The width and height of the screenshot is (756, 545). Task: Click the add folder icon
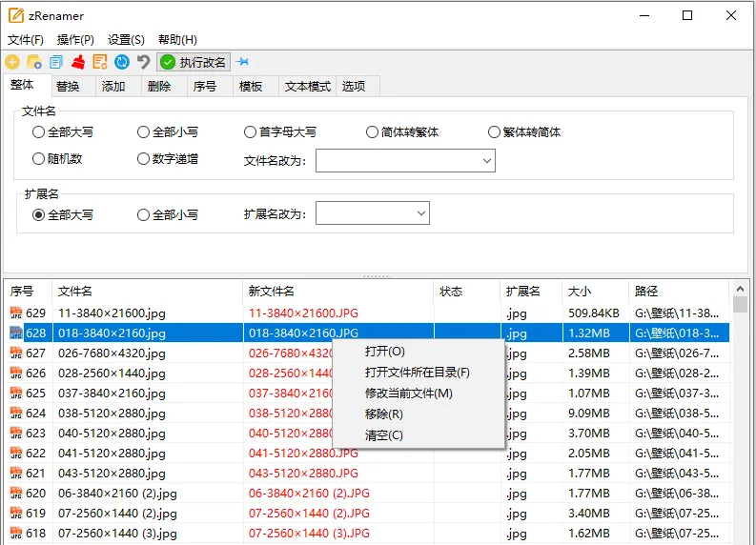click(34, 62)
